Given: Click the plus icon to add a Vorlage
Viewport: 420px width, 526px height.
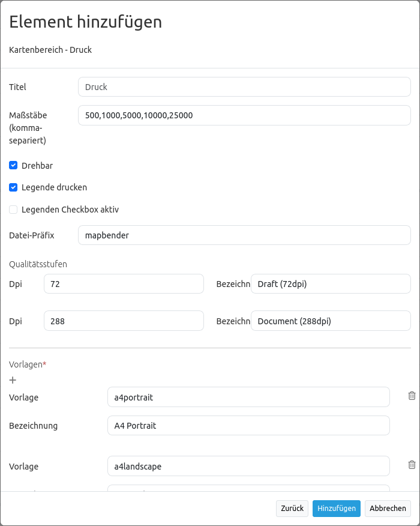Looking at the screenshot, I should [13, 380].
